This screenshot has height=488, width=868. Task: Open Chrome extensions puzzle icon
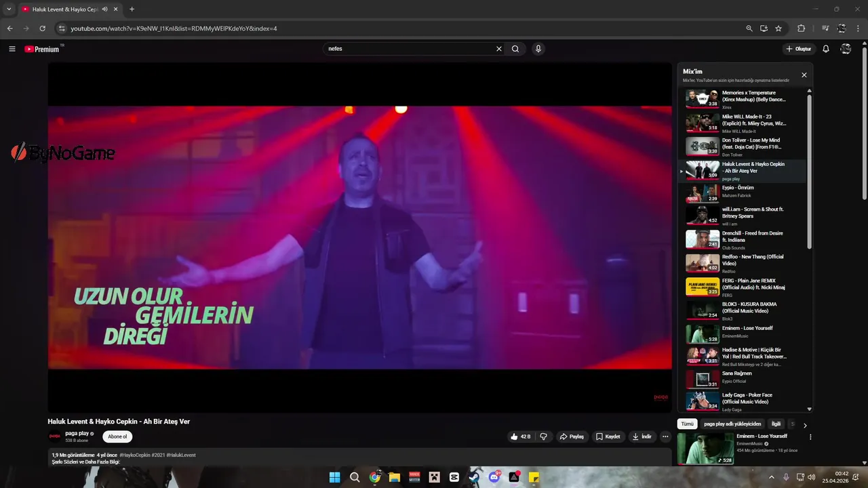point(802,28)
